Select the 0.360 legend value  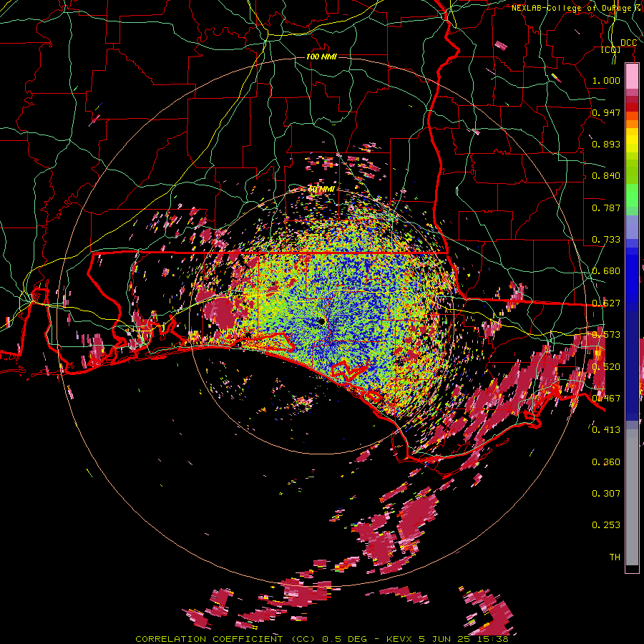pyautogui.click(x=606, y=462)
